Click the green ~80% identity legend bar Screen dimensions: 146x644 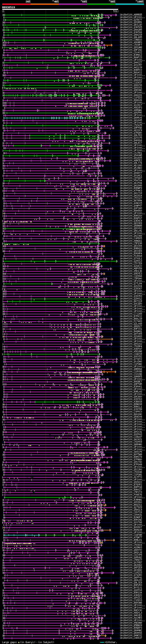101,4
